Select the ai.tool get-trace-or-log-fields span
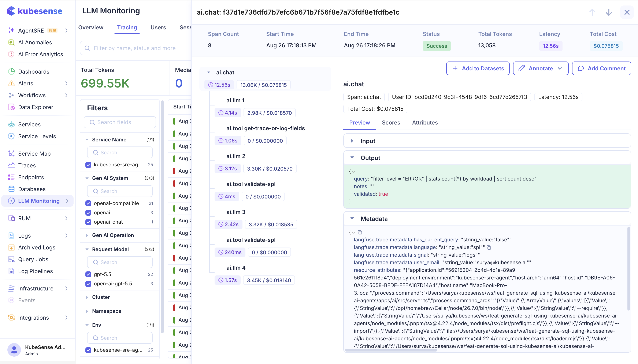The width and height of the screenshot is (638, 364). click(265, 128)
